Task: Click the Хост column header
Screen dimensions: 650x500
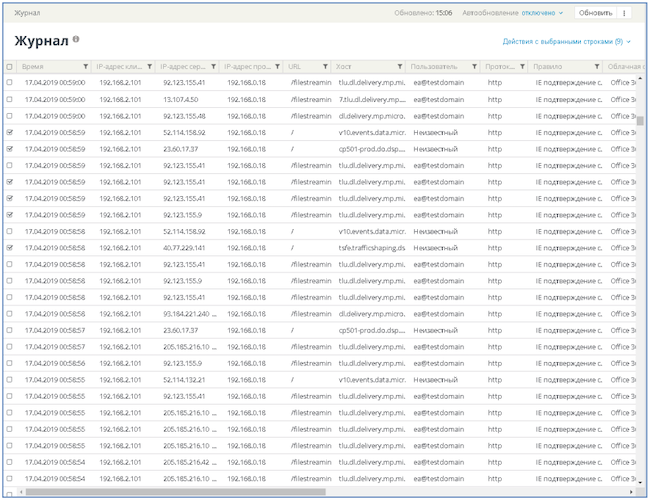Action: point(360,67)
